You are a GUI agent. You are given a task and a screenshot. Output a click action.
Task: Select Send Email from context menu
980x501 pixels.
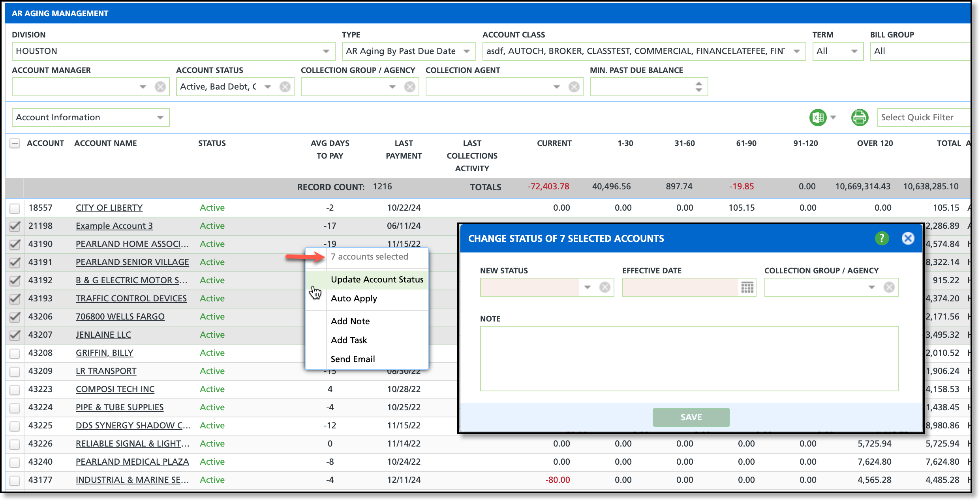tap(353, 359)
